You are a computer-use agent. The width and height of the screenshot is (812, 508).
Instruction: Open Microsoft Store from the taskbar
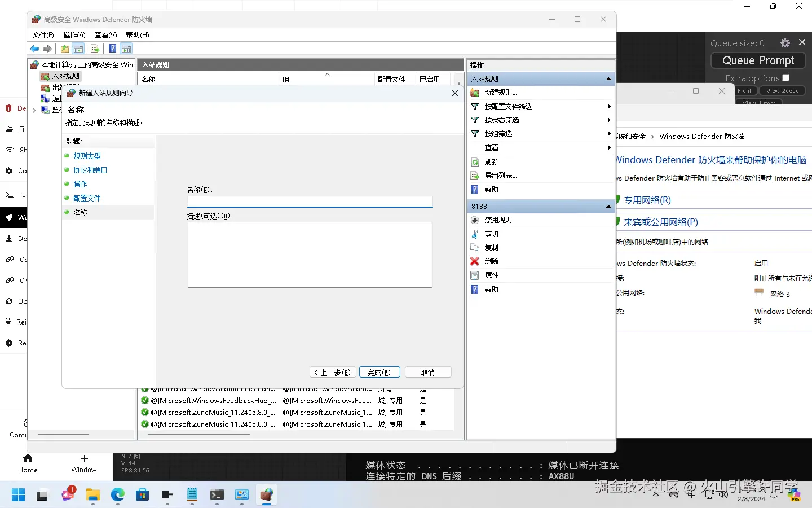(142, 495)
